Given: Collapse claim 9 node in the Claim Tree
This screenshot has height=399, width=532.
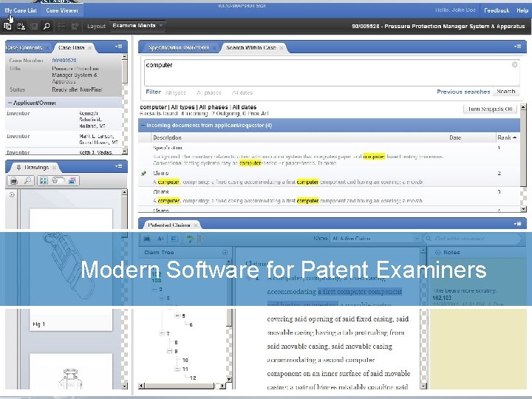Looking at the screenshot, I should tap(170, 351).
